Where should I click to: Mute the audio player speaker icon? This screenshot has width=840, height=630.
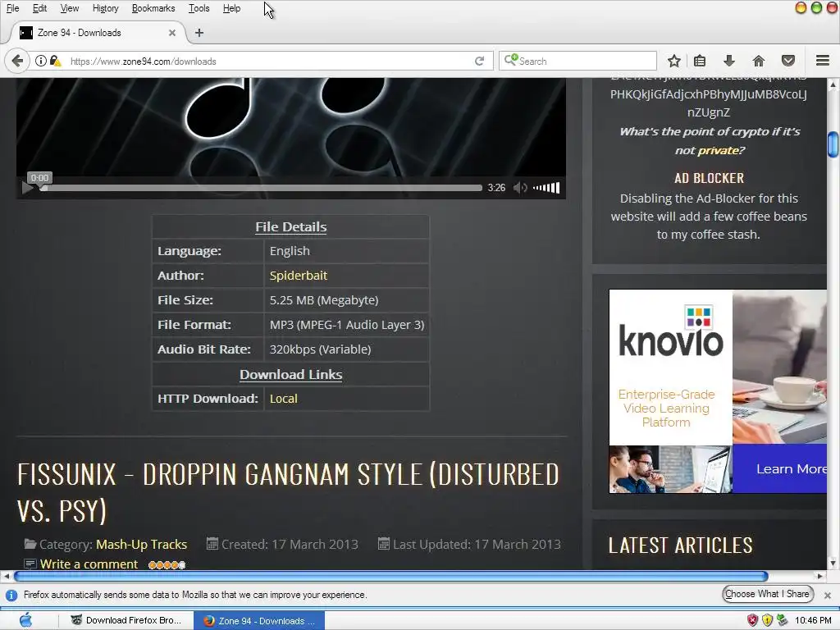[519, 188]
